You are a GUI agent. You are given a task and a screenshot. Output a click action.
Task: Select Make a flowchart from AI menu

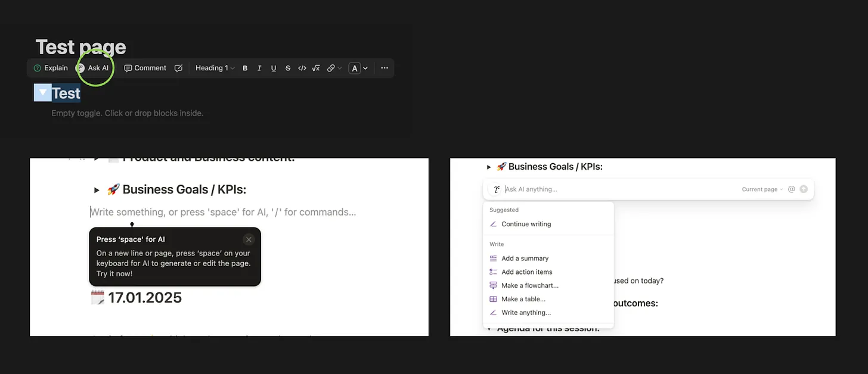(529, 285)
